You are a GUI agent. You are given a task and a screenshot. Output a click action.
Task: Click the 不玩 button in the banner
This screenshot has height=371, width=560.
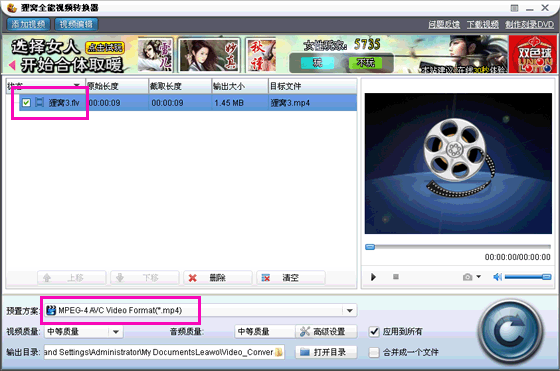pos(366,63)
